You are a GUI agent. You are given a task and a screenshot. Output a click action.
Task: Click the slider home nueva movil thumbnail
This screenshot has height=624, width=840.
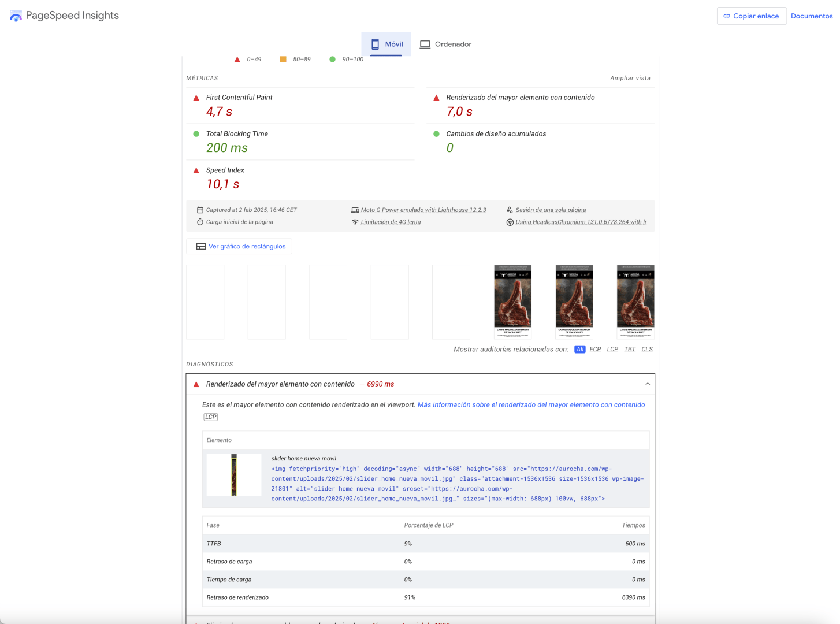pos(234,475)
